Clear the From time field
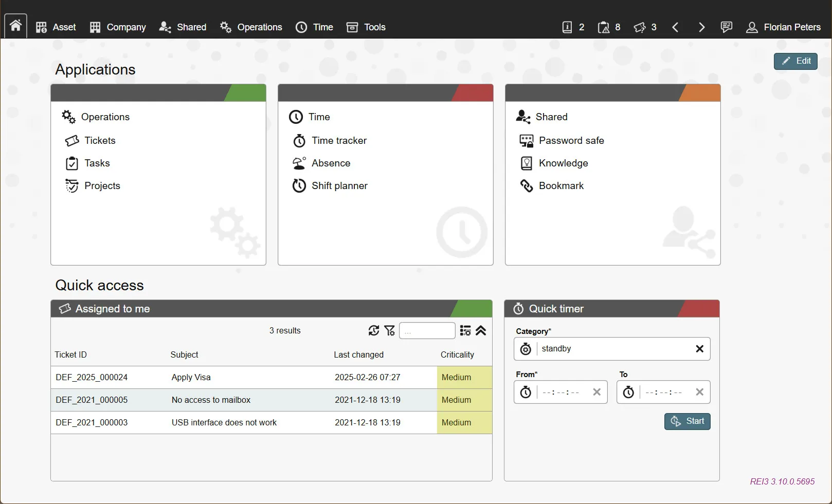 [596, 392]
